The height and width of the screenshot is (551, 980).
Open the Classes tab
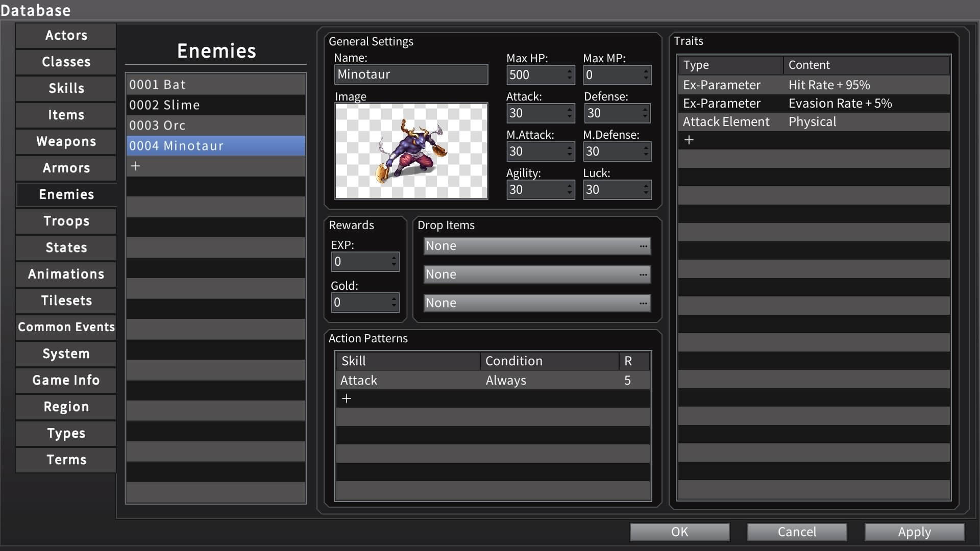(x=66, y=62)
